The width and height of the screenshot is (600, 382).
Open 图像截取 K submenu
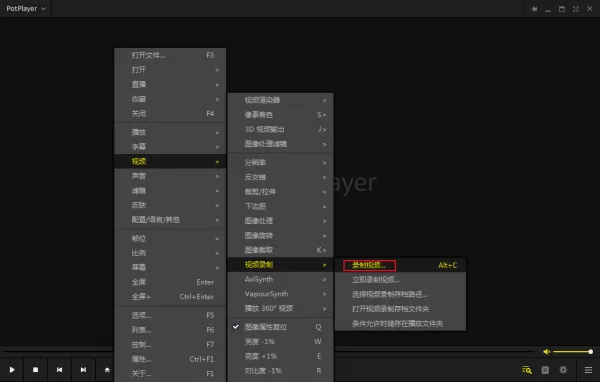[x=280, y=250]
